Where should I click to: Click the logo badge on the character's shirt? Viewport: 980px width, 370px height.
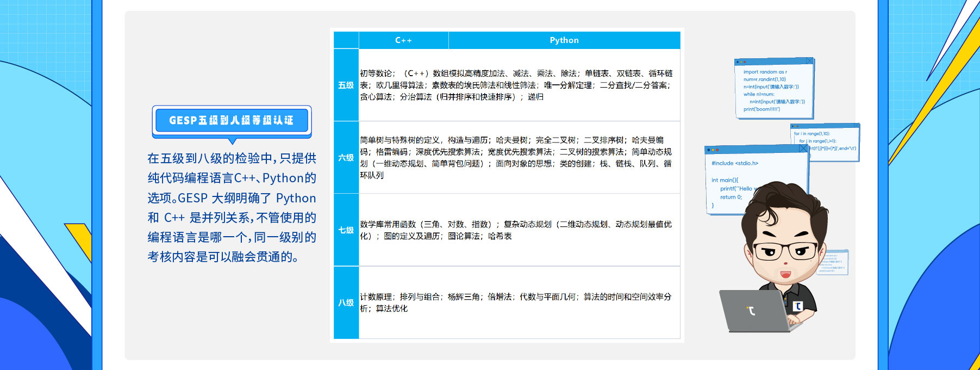point(797,306)
